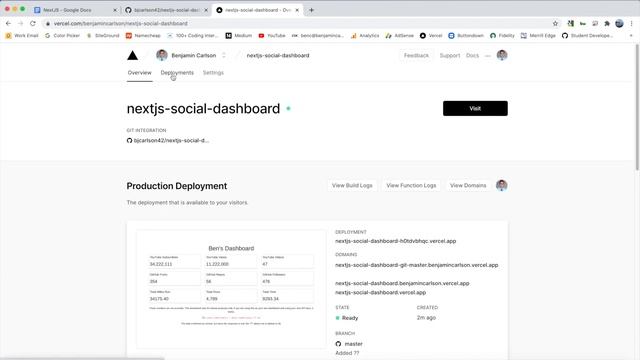Click the page vertical scrollbar

click(637, 108)
